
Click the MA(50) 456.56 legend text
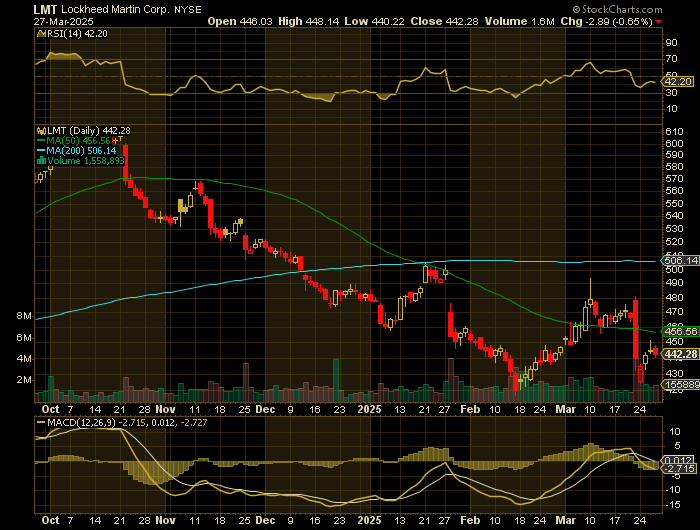[78, 141]
